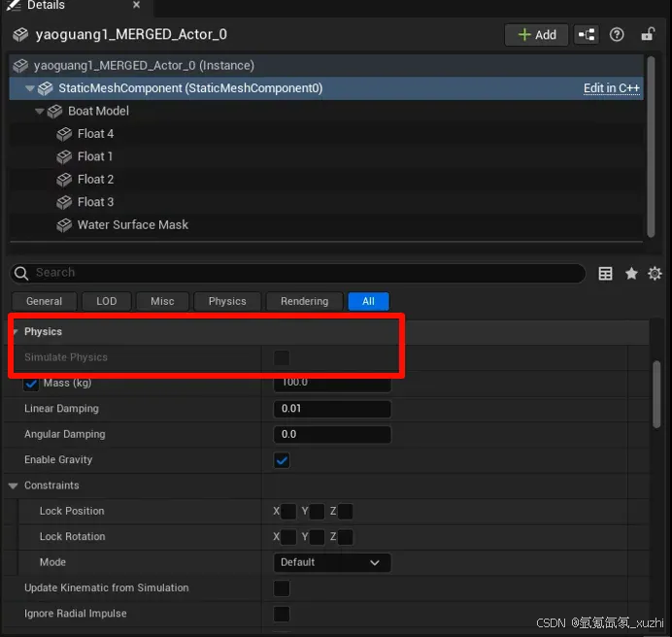Click Float 3 mesh icon
Image resolution: width=672 pixels, height=637 pixels.
[x=64, y=202]
